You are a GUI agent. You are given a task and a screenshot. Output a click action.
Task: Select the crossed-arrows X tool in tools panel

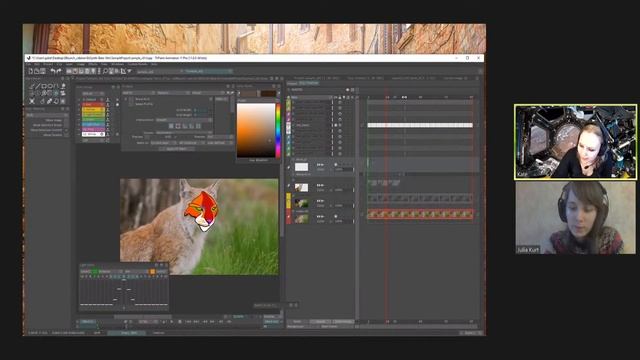[32, 101]
